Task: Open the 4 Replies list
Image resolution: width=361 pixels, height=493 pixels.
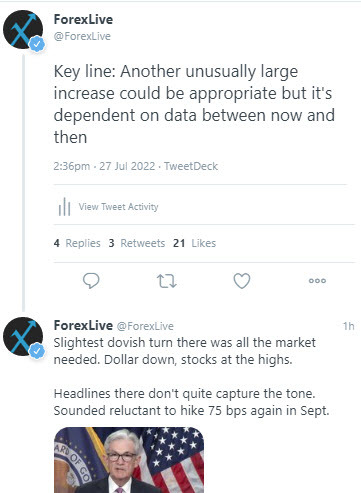Action: (77, 243)
